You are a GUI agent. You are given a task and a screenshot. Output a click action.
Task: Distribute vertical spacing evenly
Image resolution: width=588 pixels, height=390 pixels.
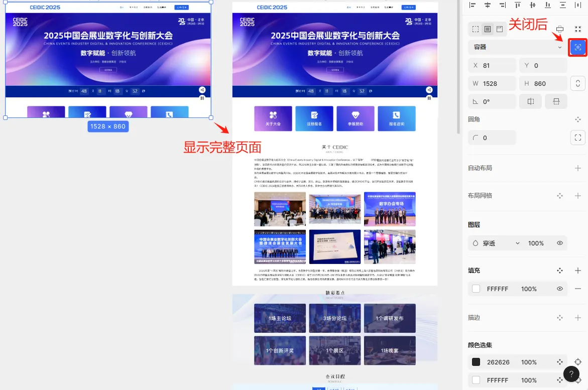point(563,5)
